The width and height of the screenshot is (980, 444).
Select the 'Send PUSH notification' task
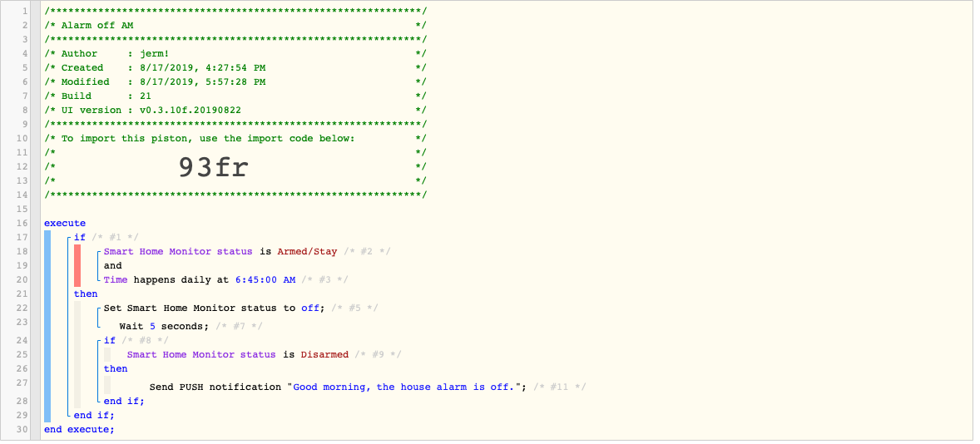coord(215,387)
